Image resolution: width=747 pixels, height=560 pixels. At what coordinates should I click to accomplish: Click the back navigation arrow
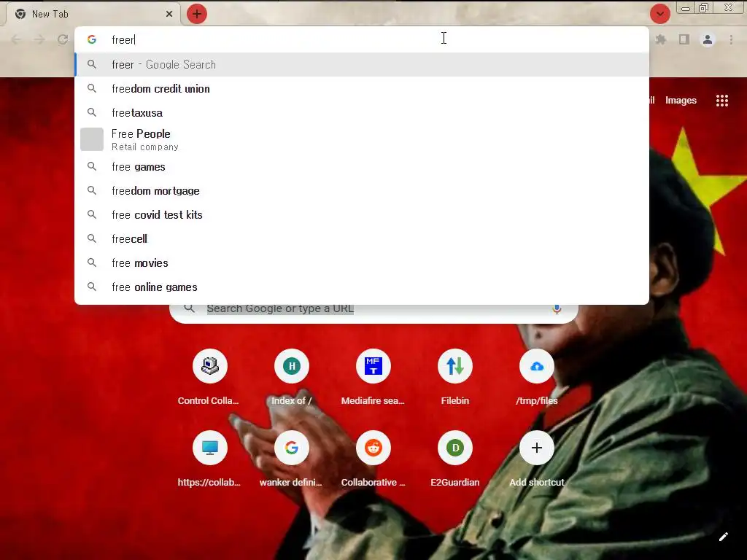[16, 39]
